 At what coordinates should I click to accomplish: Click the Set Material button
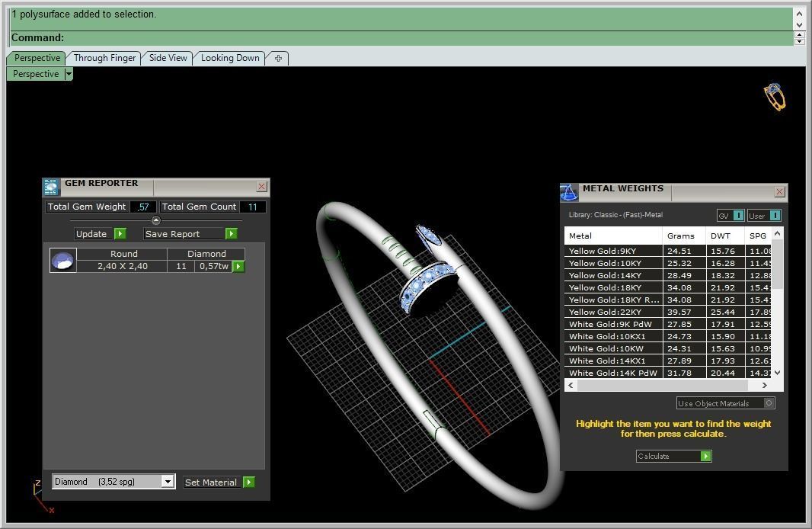213,483
